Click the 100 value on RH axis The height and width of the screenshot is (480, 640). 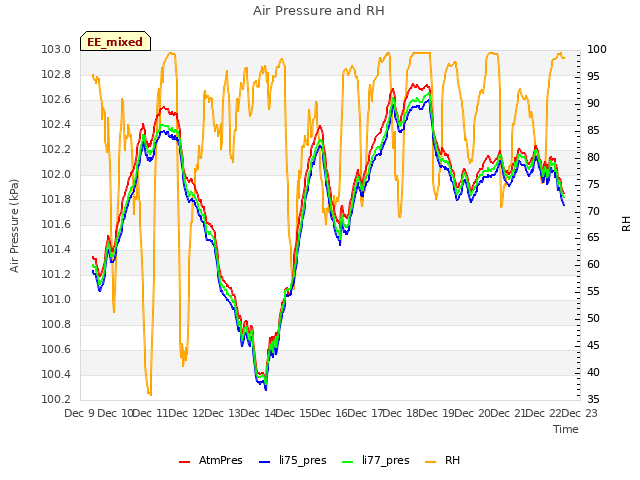click(x=597, y=49)
